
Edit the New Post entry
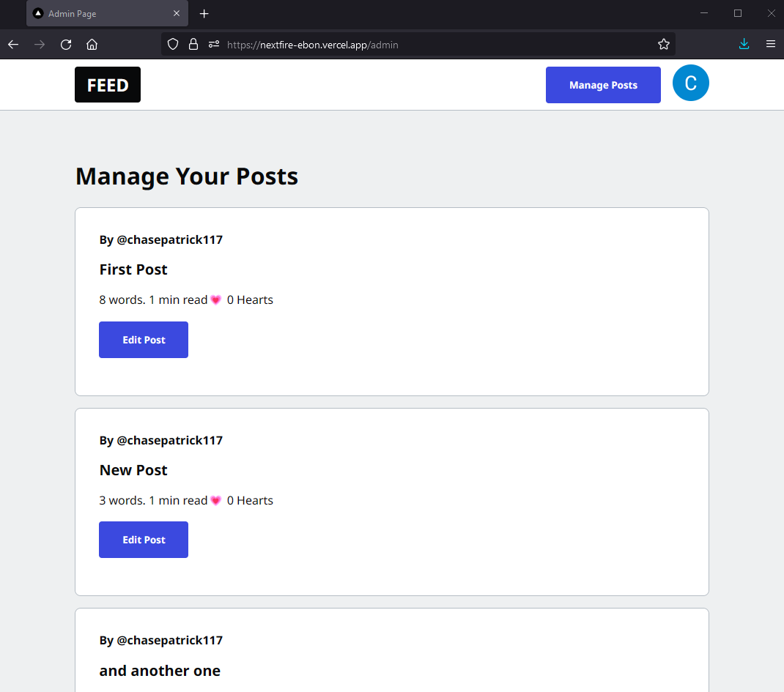144,540
